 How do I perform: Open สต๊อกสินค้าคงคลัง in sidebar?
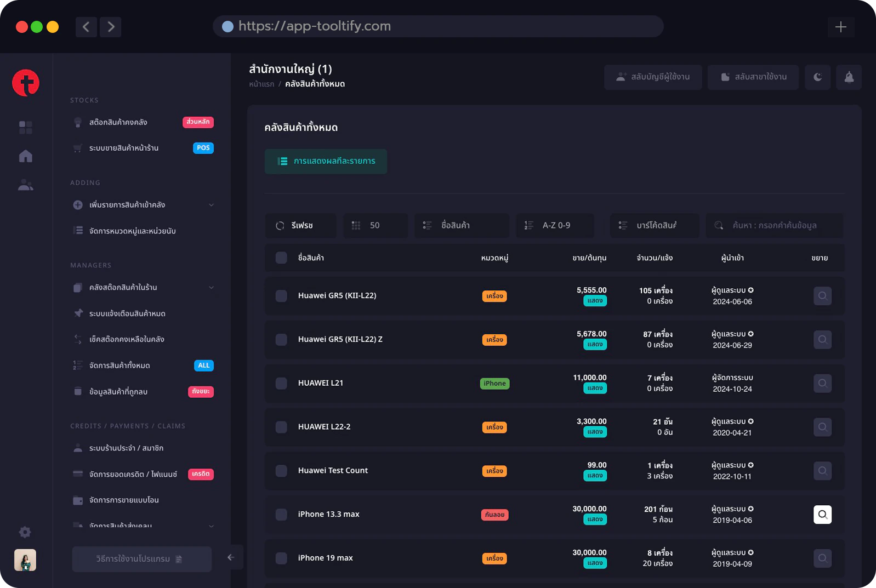[144, 122]
